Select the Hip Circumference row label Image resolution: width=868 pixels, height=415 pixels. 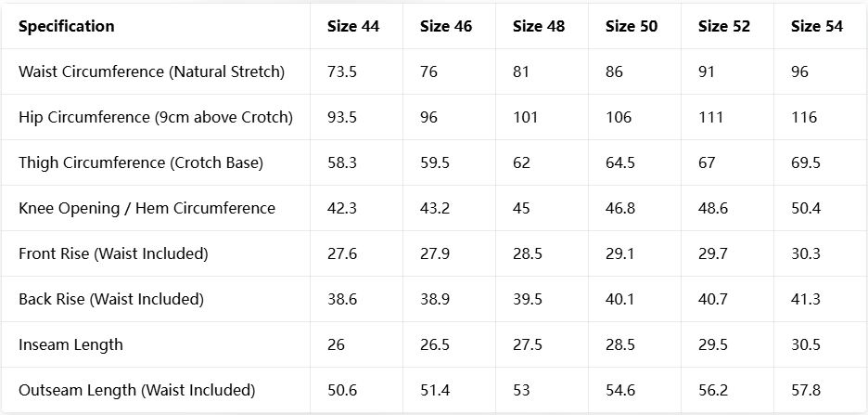(x=156, y=117)
